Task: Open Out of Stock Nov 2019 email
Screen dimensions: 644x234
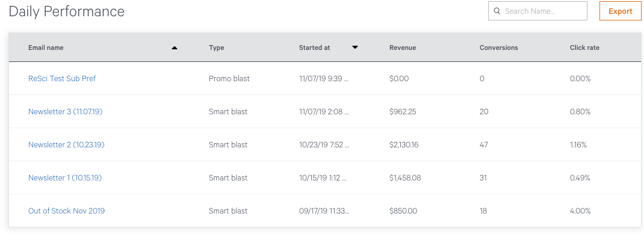Action: click(67, 211)
